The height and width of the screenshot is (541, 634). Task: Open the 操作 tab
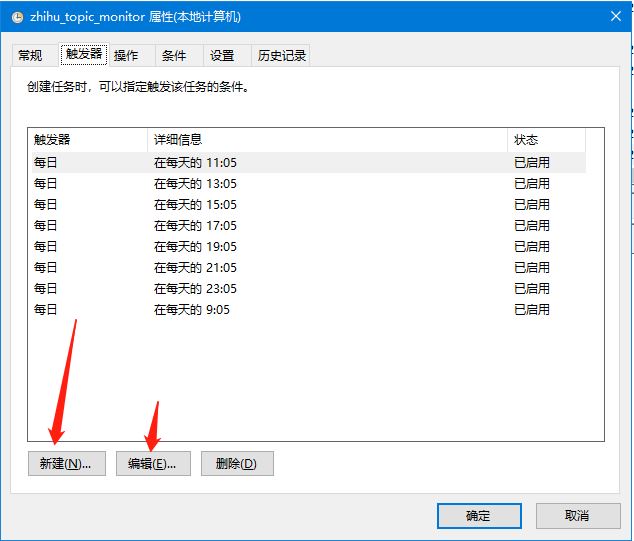click(126, 55)
